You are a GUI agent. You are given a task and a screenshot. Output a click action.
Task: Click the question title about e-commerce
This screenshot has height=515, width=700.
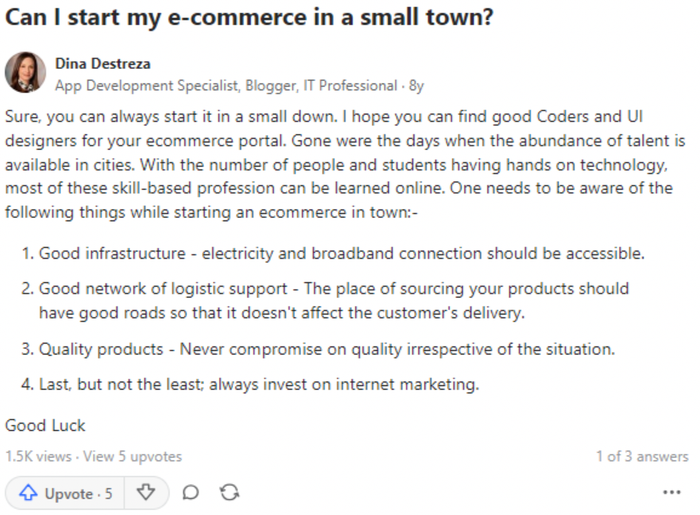pyautogui.click(x=248, y=19)
